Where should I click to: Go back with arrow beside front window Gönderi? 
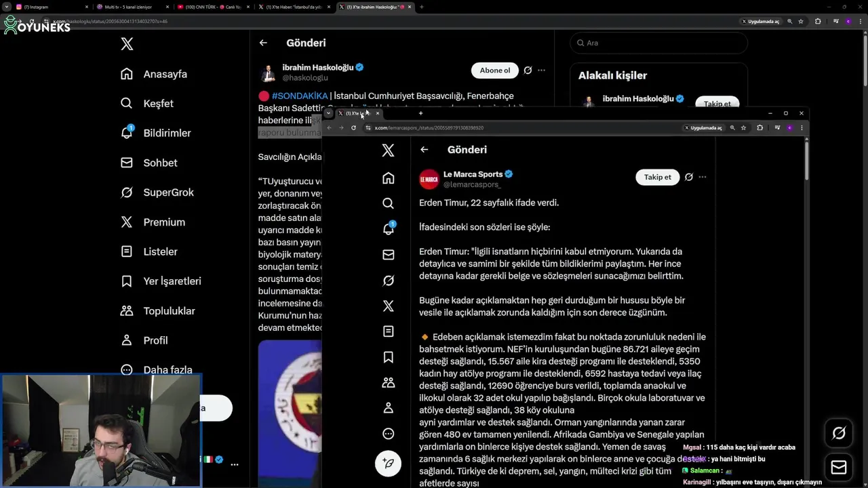(x=424, y=150)
